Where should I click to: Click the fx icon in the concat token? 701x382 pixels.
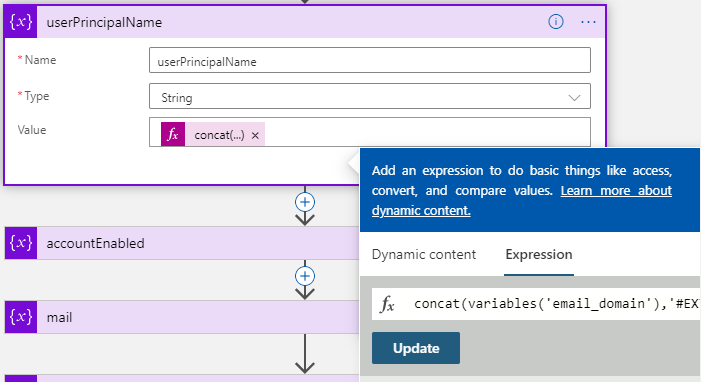tap(173, 135)
